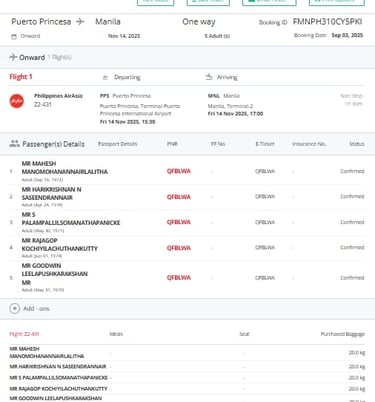Click red PNR QFBLWA for MR MAHESH
Screen dimensions: 375x402
(x=179, y=171)
